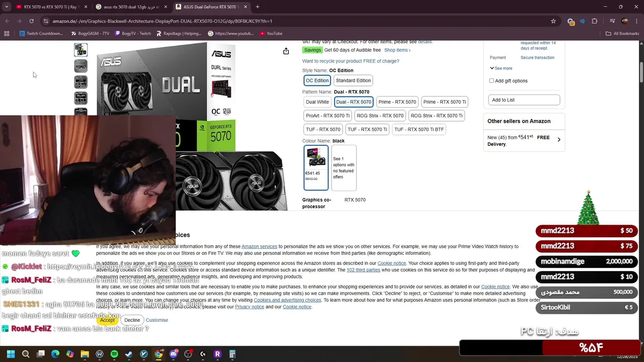This screenshot has width=644, height=362.
Task: Open Twitch Countdown bookmark
Action: coord(41,34)
